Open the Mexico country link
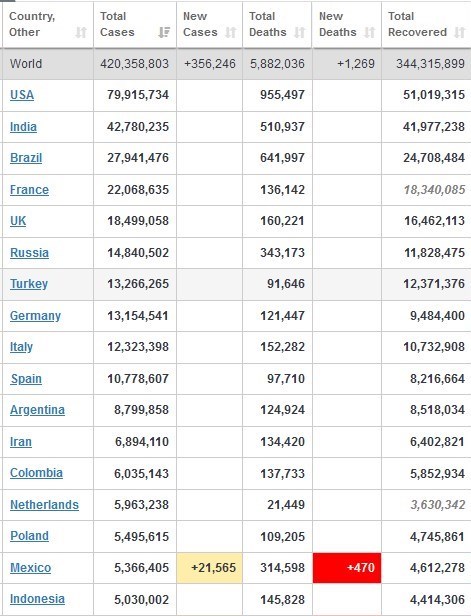Viewport: 471px width, 616px height. [x=31, y=568]
